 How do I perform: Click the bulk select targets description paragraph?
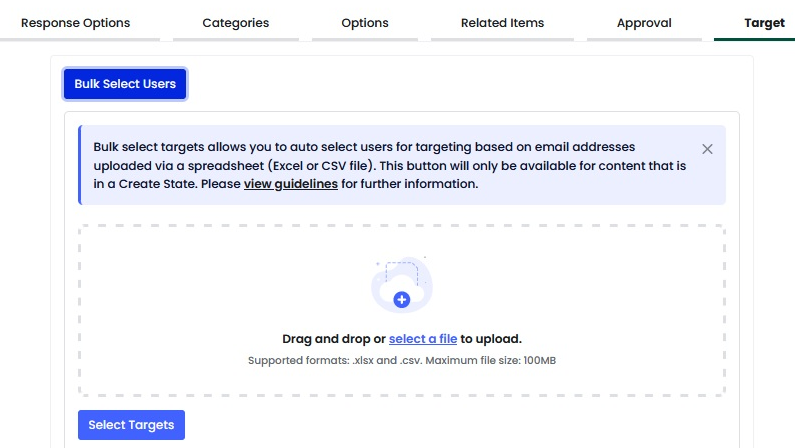[389, 165]
